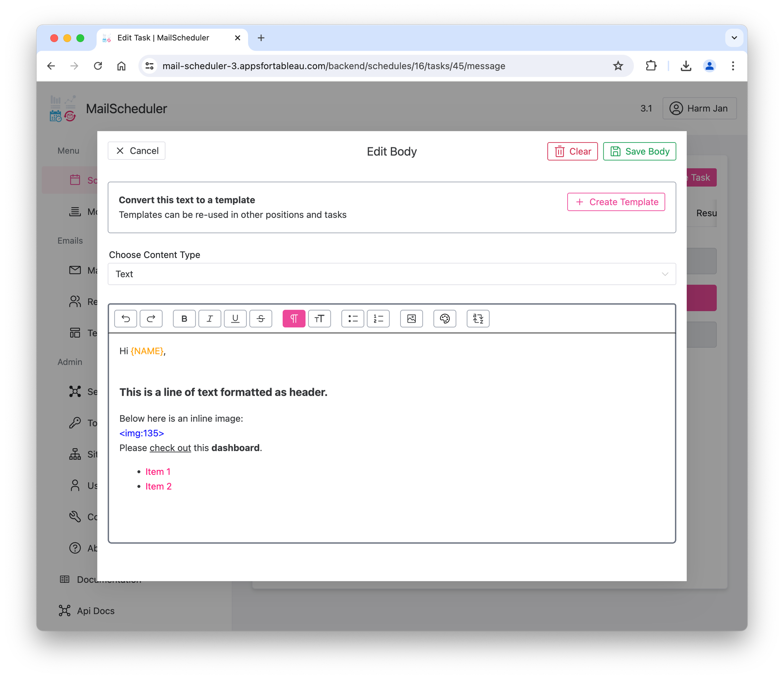Select the paragraph format button
Viewport: 784px width, 679px height.
(x=294, y=319)
